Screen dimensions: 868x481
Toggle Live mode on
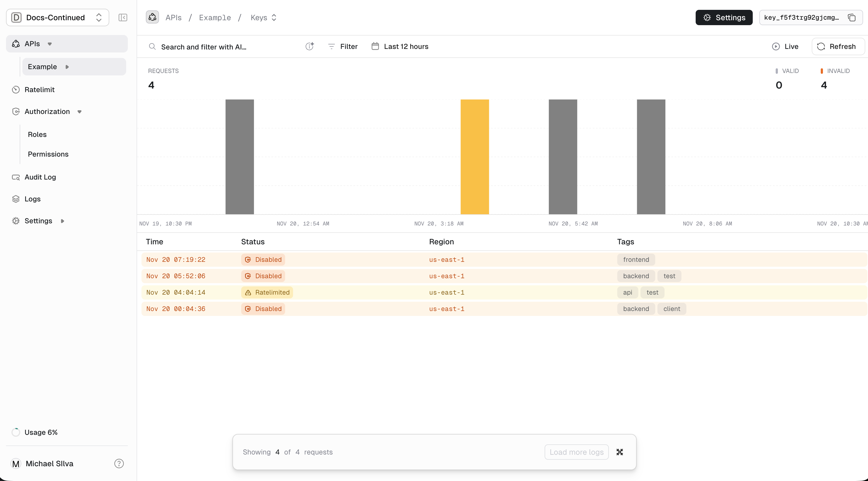click(785, 46)
